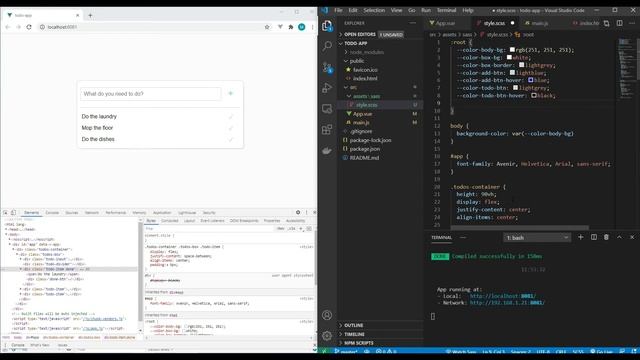Select the DevTools inspect element tool

coord(5,213)
